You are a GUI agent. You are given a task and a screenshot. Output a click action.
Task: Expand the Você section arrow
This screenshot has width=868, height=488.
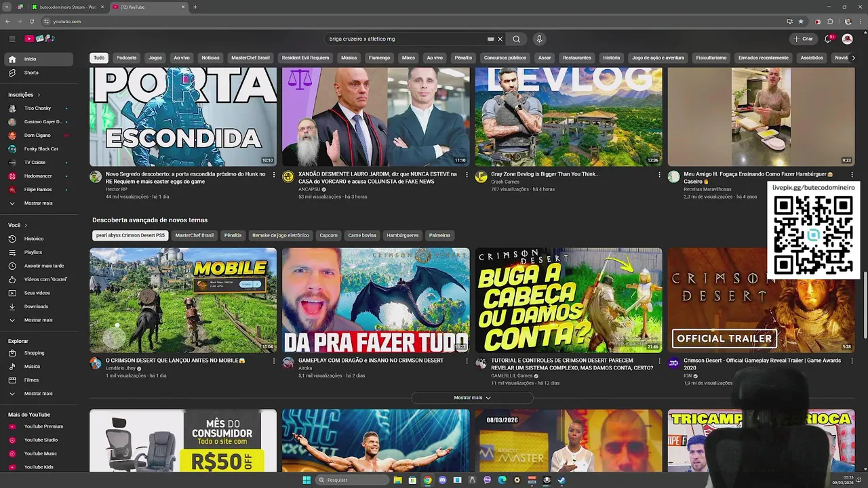26,225
